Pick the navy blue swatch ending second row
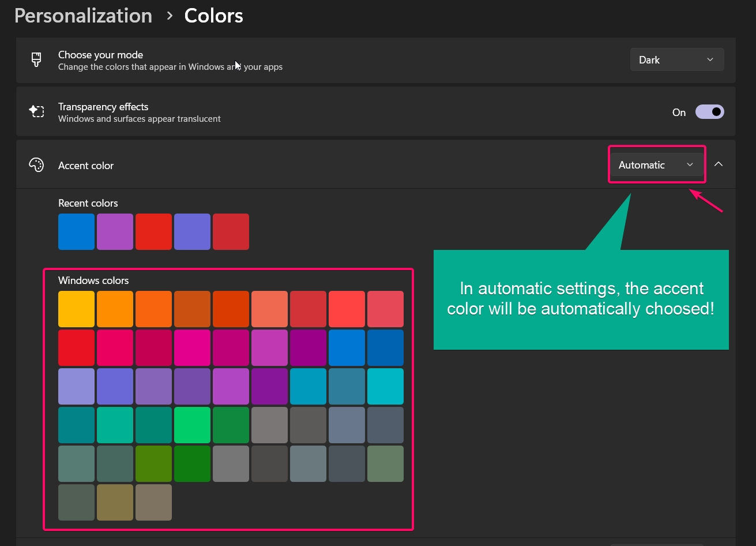This screenshot has width=756, height=546. (385, 348)
